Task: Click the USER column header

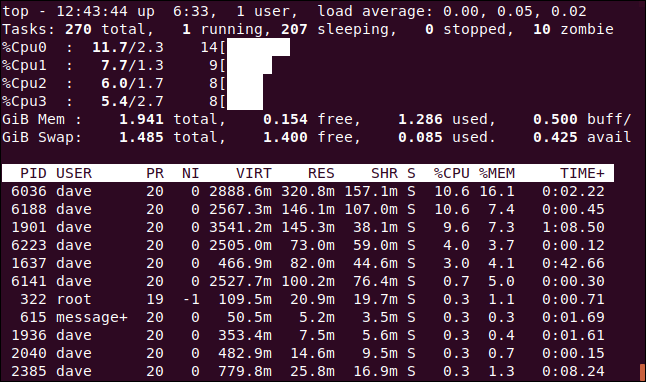Action: coord(74,173)
